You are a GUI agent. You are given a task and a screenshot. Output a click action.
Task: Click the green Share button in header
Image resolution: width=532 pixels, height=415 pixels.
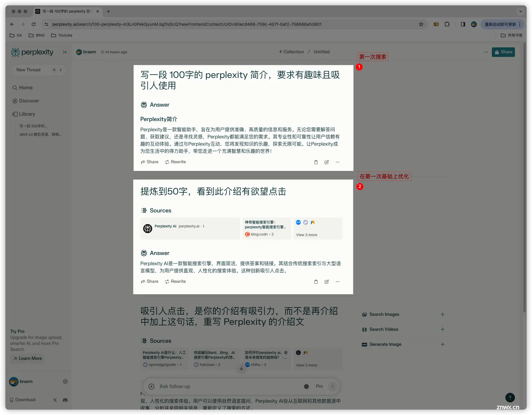click(x=503, y=52)
